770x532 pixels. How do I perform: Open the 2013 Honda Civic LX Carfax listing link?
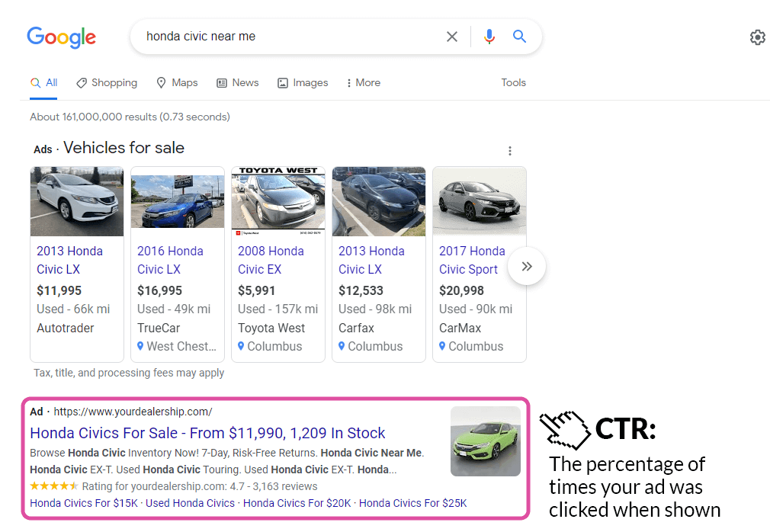[x=372, y=260]
